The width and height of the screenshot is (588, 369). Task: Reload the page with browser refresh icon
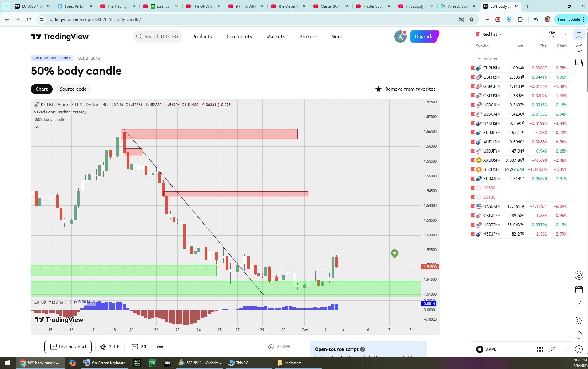pos(29,19)
